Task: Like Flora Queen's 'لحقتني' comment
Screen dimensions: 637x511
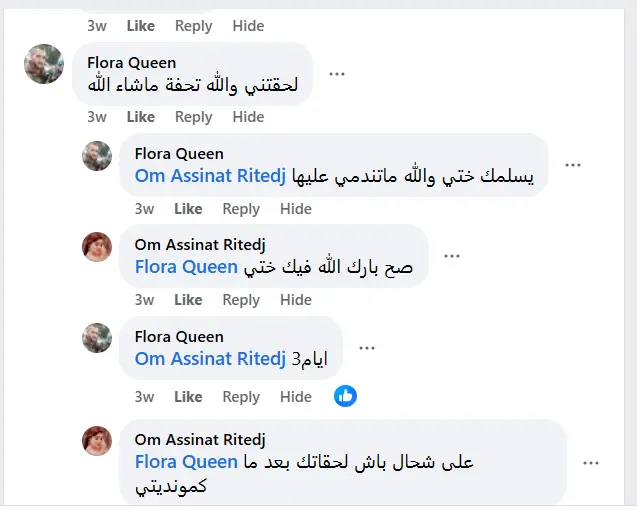Action: click(x=141, y=117)
